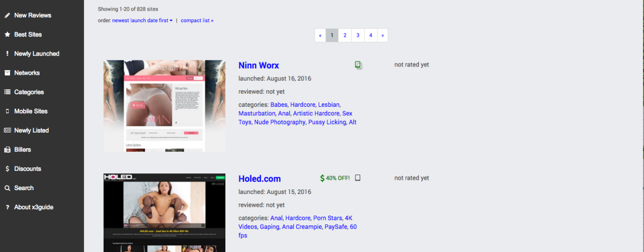Open Gaping category under Holed.com
This screenshot has height=252, width=644.
pyautogui.click(x=270, y=227)
